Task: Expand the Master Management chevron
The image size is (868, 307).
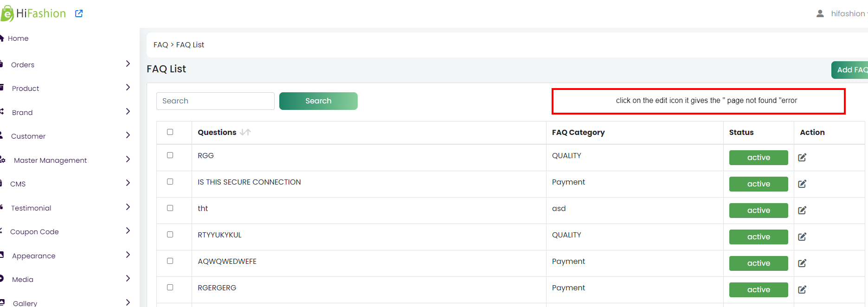Action: pos(128,159)
